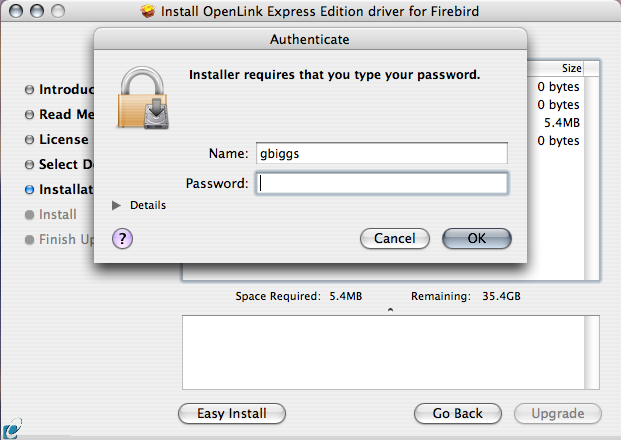Expand the Details disclosure triangle
Viewport: 621px width, 440px height.
tap(117, 205)
